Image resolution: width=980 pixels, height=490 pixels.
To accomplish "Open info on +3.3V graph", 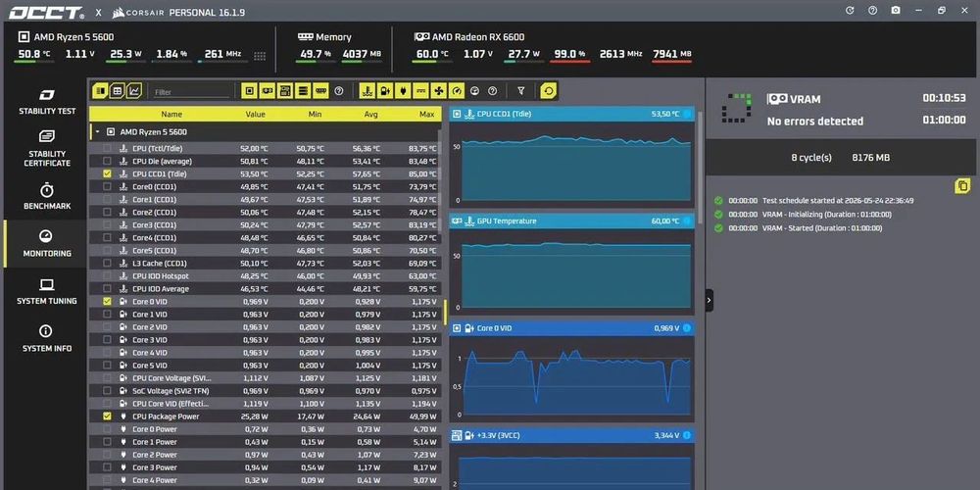I will click(687, 435).
